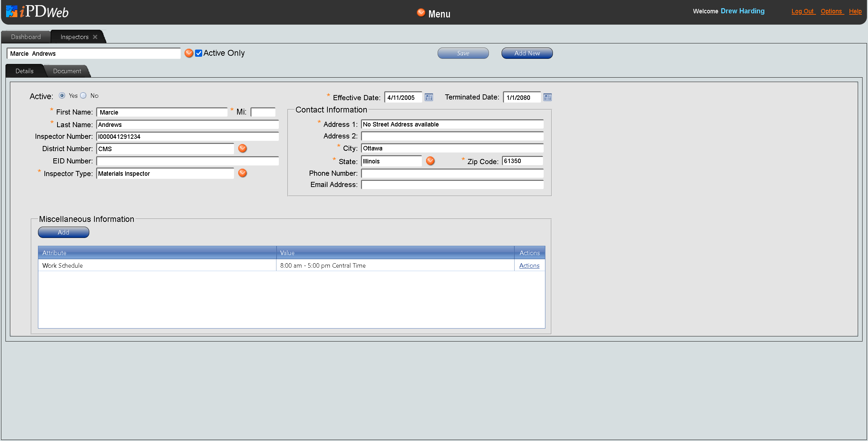Screen dimensions: 868x441
Task: Click the Log Out link
Action: point(803,11)
